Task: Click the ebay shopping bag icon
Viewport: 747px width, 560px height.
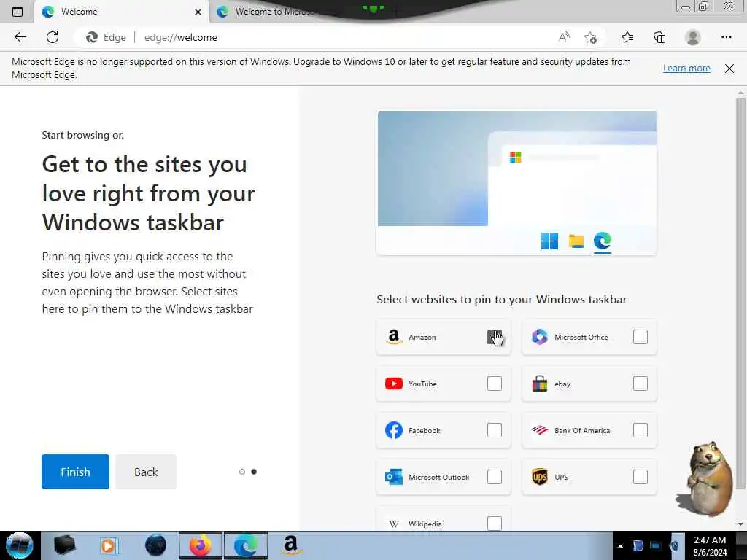Action: pyautogui.click(x=539, y=384)
